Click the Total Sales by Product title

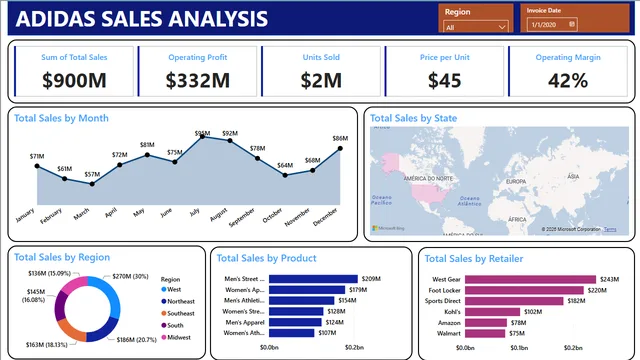(266, 258)
